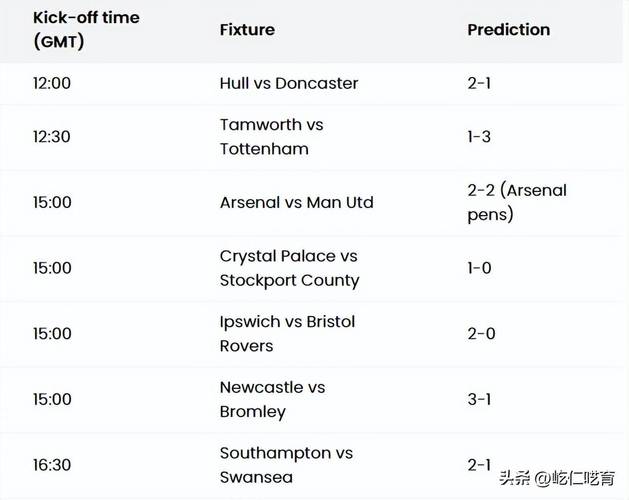The height and width of the screenshot is (500, 629).
Task: Click the Kick-off time (GMT) column header
Action: coord(86,30)
